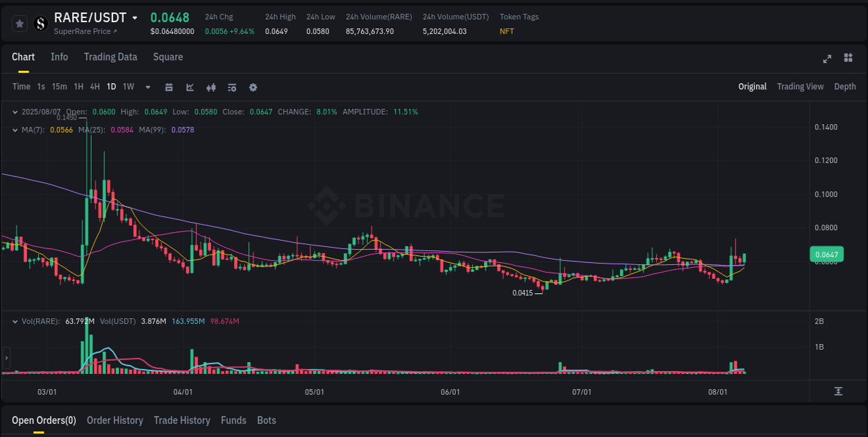Collapse the OHLC info row chevron
The image size is (868, 437).
15,111
